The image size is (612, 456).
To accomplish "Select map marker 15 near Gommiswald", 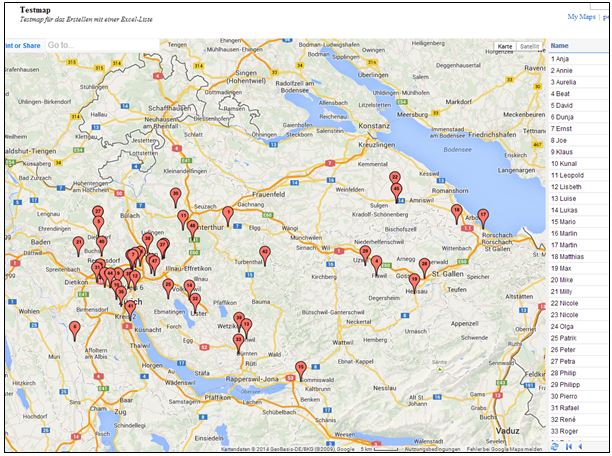I will (301, 370).
